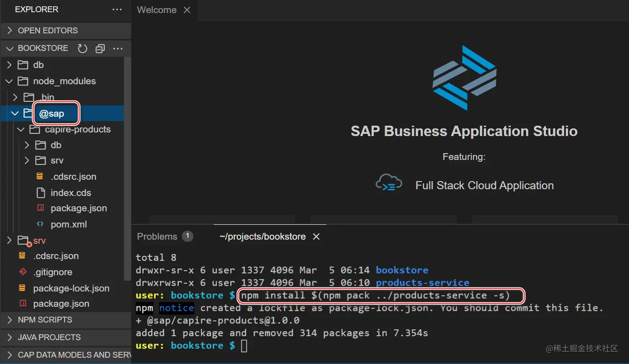This screenshot has height=364, width=629.
Task: Close the Welcome tab
Action: coord(187,10)
